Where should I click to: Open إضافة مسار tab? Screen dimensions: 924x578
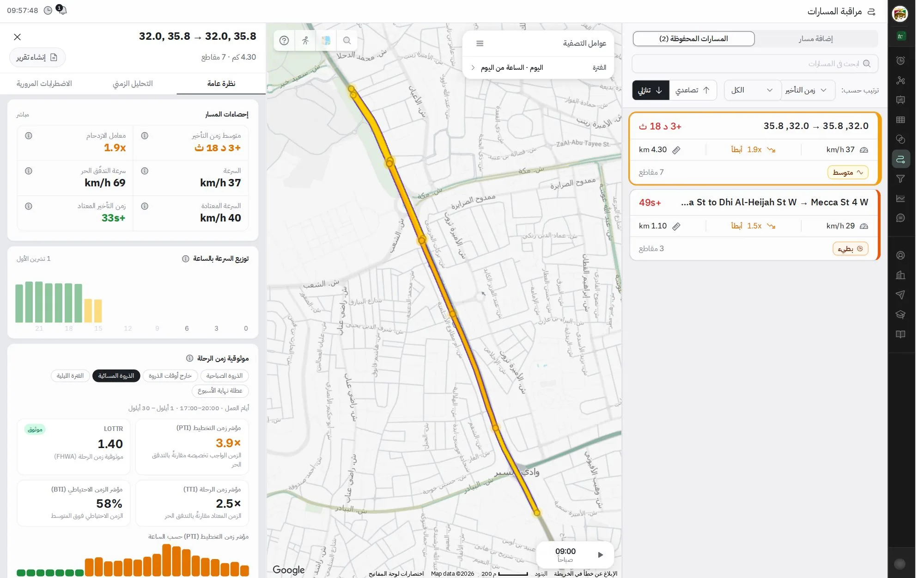(x=816, y=39)
